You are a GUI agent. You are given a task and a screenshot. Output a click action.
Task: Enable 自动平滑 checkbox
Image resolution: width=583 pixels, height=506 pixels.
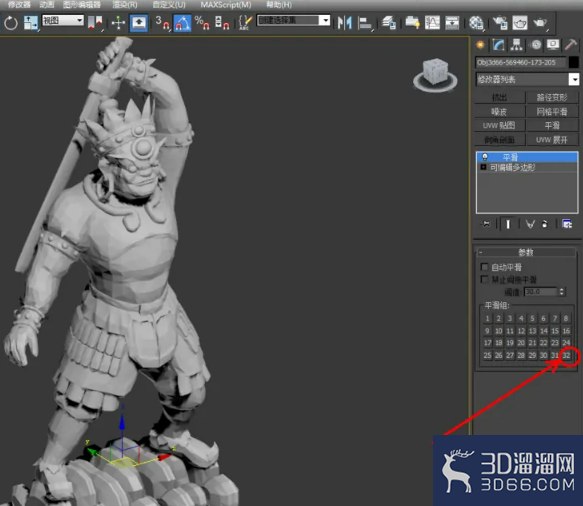tap(484, 267)
